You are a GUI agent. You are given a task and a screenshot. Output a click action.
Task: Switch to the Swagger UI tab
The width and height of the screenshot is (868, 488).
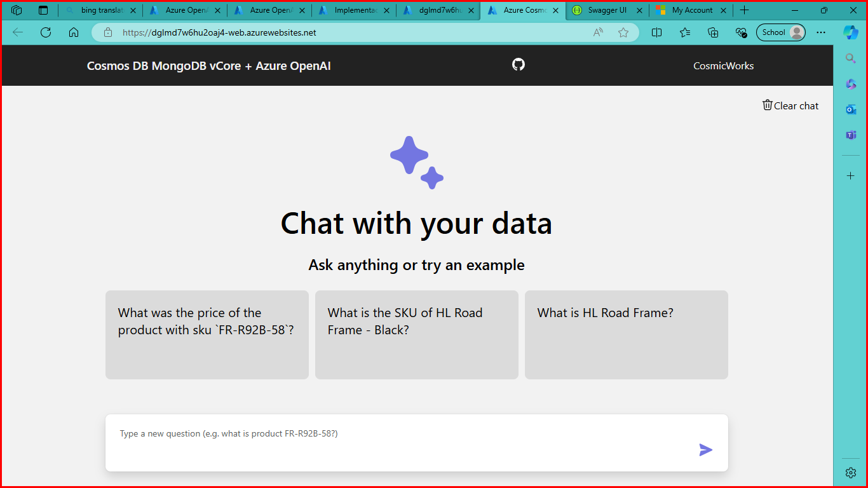[607, 10]
